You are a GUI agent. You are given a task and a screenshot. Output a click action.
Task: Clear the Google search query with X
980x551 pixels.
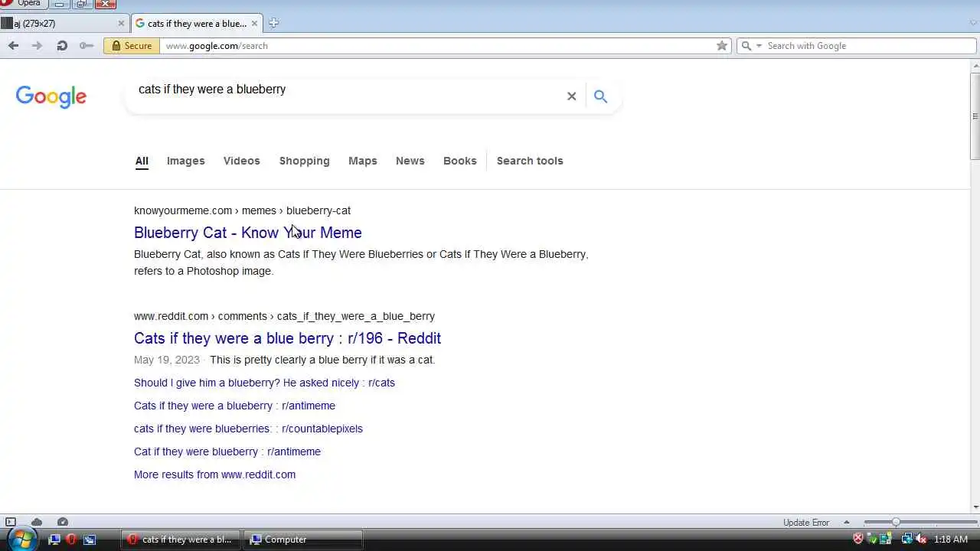point(571,96)
